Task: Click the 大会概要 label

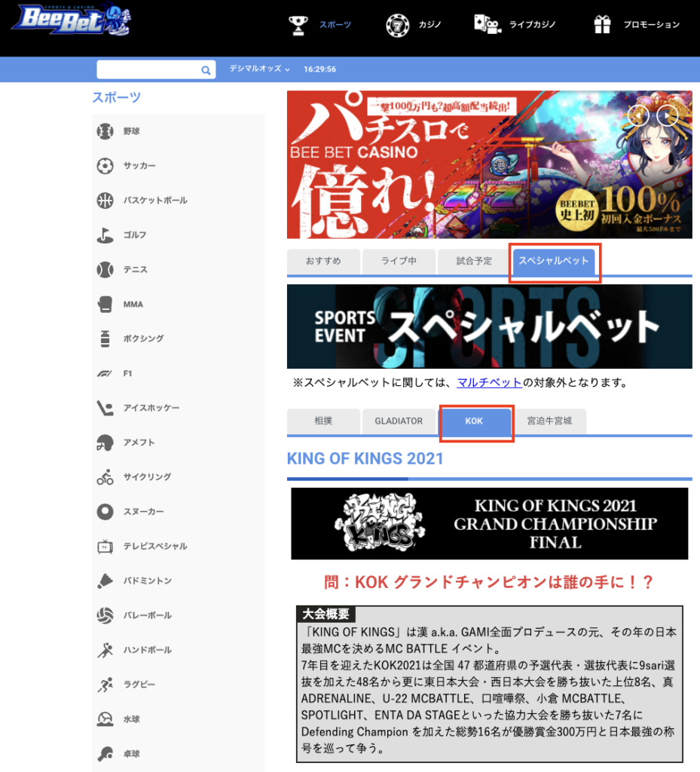Action: coord(326,614)
